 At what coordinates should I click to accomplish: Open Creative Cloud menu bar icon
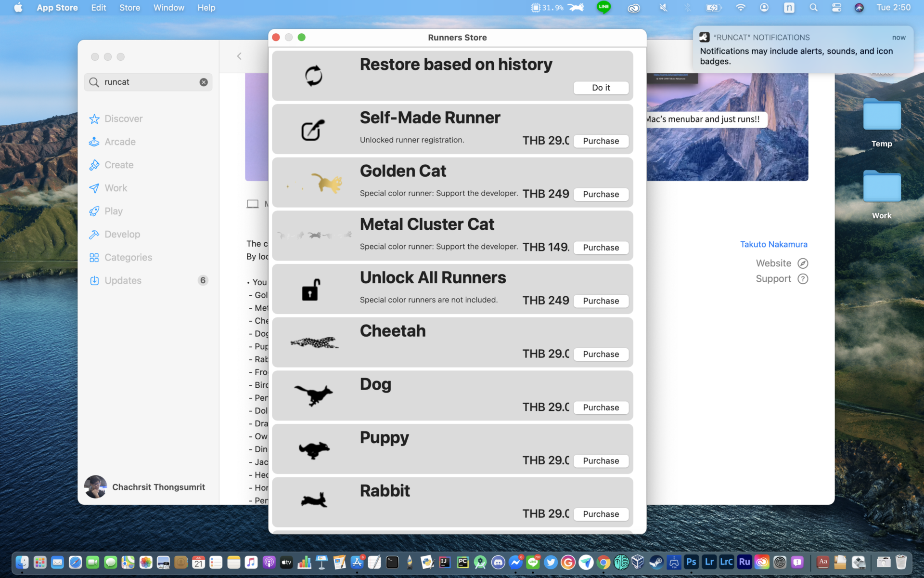pos(634,8)
